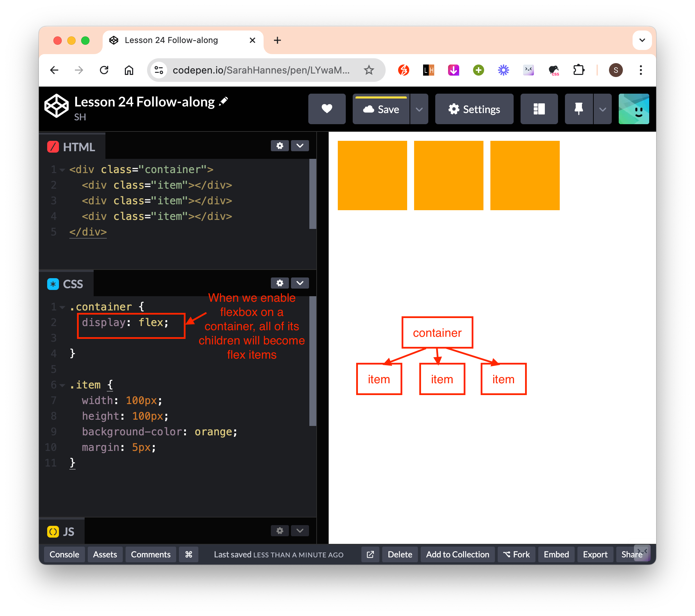Select the HTML panel tab

coord(71,147)
